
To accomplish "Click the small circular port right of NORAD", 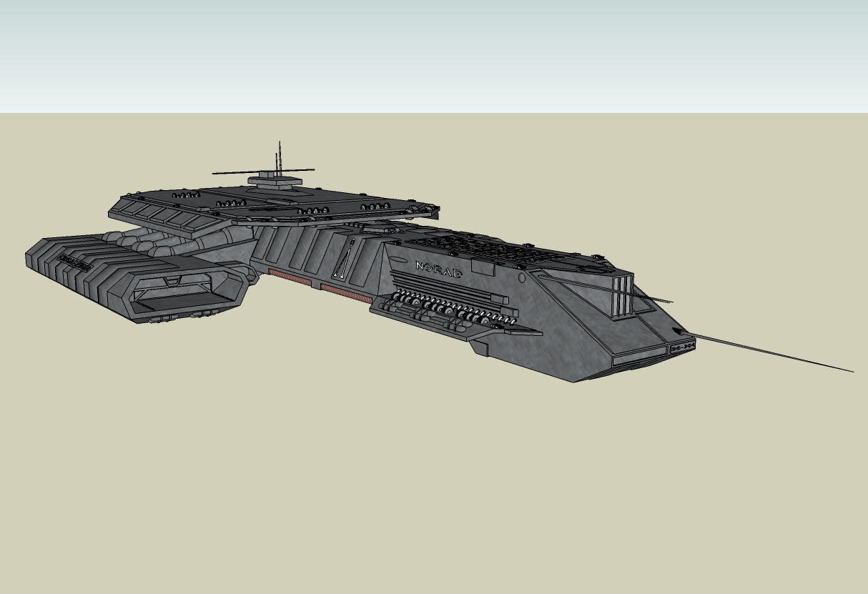I will (x=521, y=276).
